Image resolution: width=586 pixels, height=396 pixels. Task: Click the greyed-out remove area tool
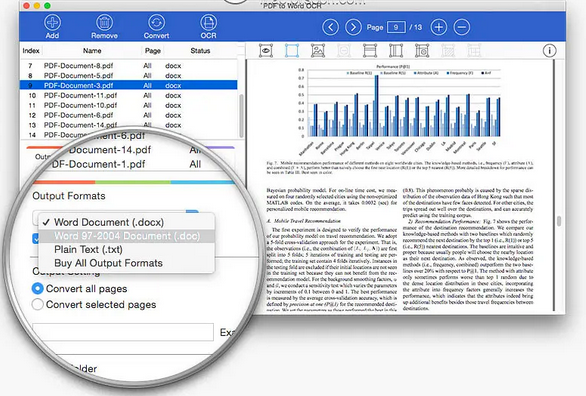(x=344, y=50)
